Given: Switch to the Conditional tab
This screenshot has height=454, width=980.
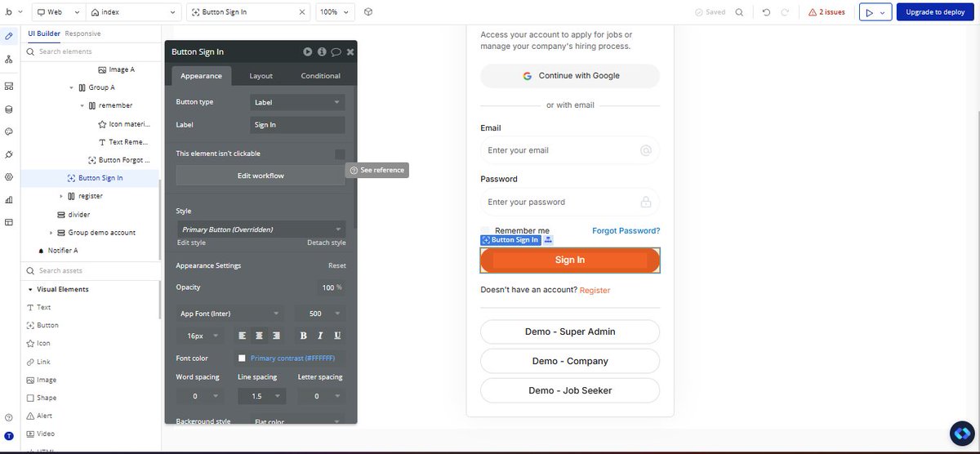Looking at the screenshot, I should [x=320, y=75].
